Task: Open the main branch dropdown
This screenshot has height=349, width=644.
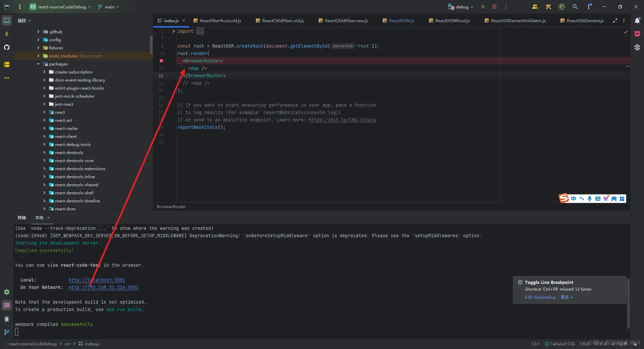Action: [109, 7]
